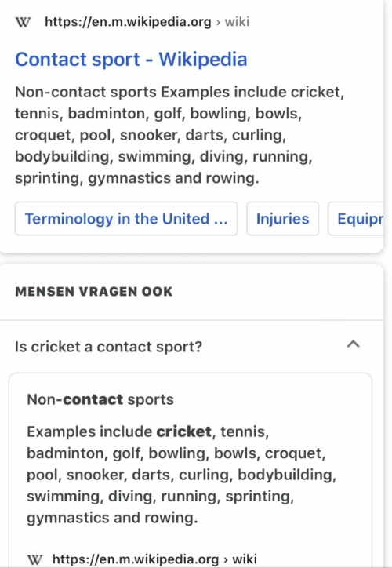
Task: Click the Wikipedia favicon in the answer source
Action: tap(34, 559)
